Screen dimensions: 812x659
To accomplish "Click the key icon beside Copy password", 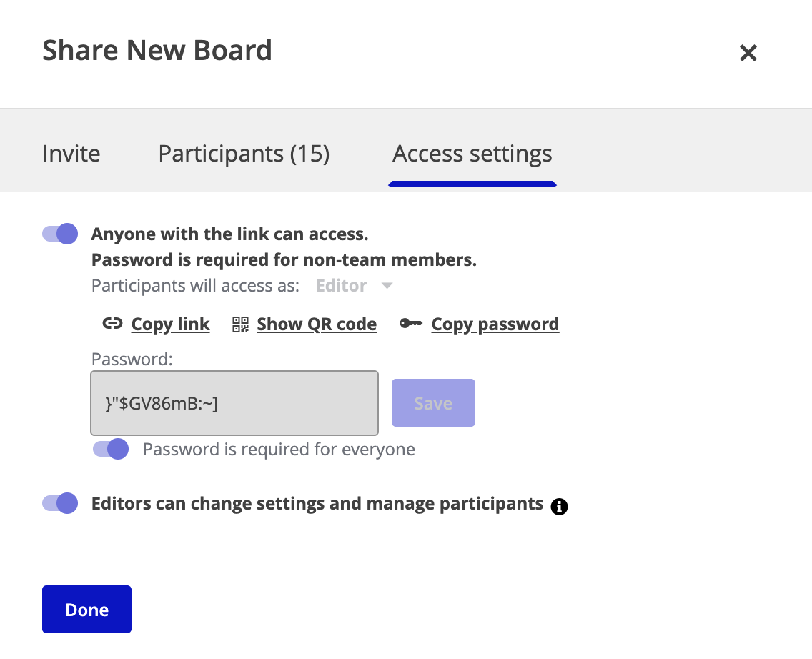I will pos(410,324).
